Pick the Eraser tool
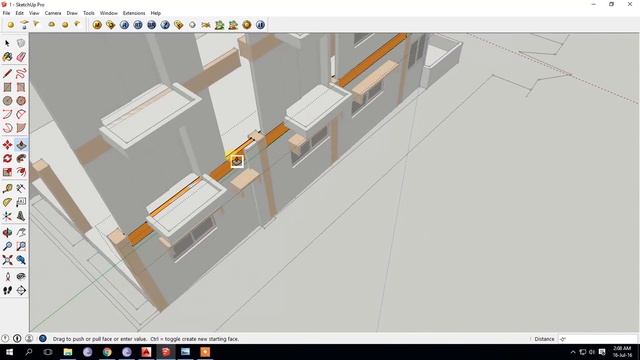640x360 pixels. (21, 57)
